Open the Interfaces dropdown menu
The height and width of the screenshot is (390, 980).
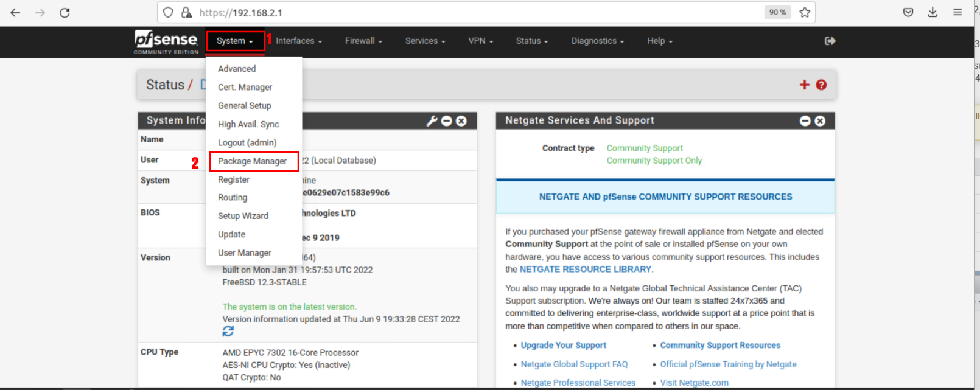click(x=298, y=41)
